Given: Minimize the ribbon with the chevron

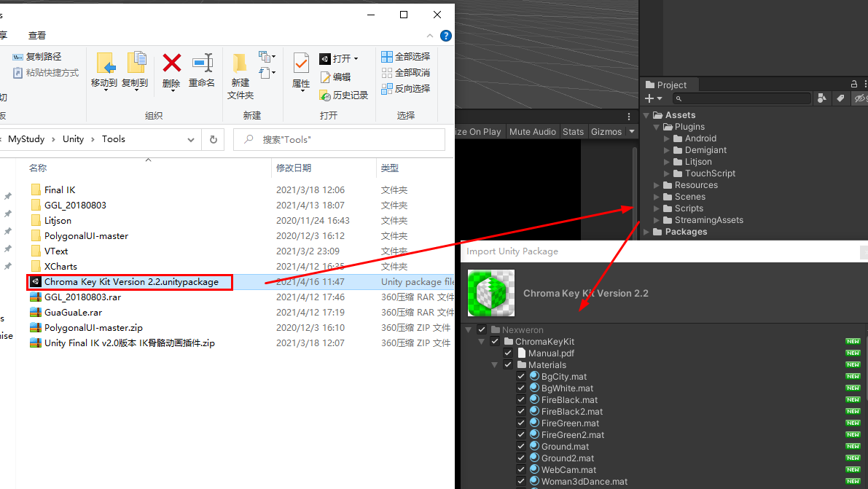Looking at the screenshot, I should click(x=429, y=36).
